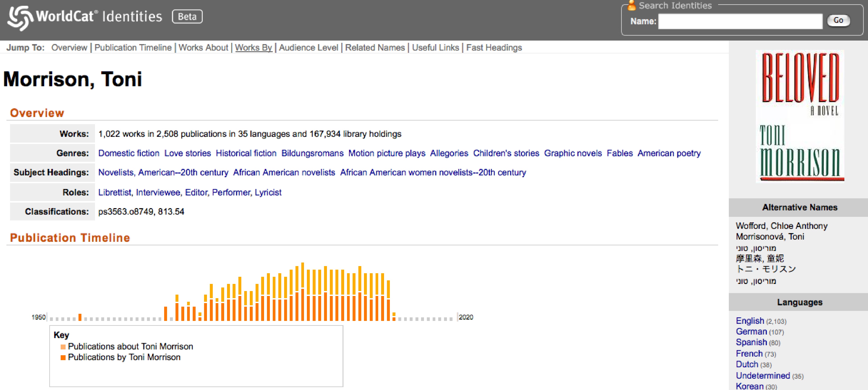Click the Interviewee role link
The width and height of the screenshot is (868, 390).
pos(158,192)
